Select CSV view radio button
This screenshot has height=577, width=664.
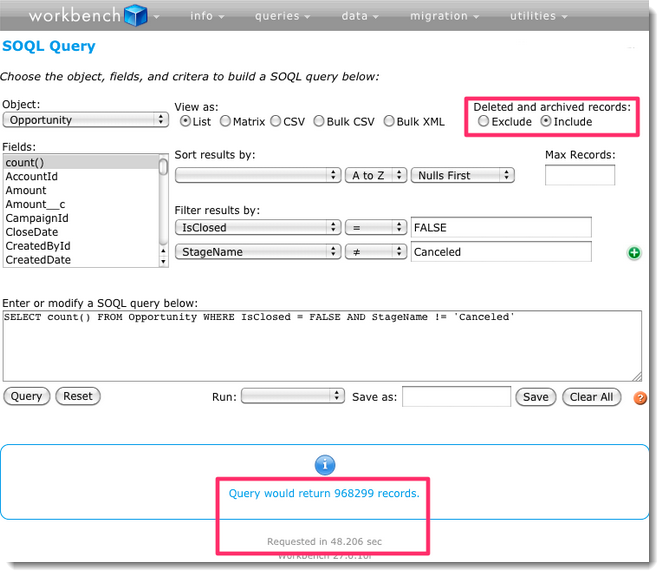tap(276, 121)
